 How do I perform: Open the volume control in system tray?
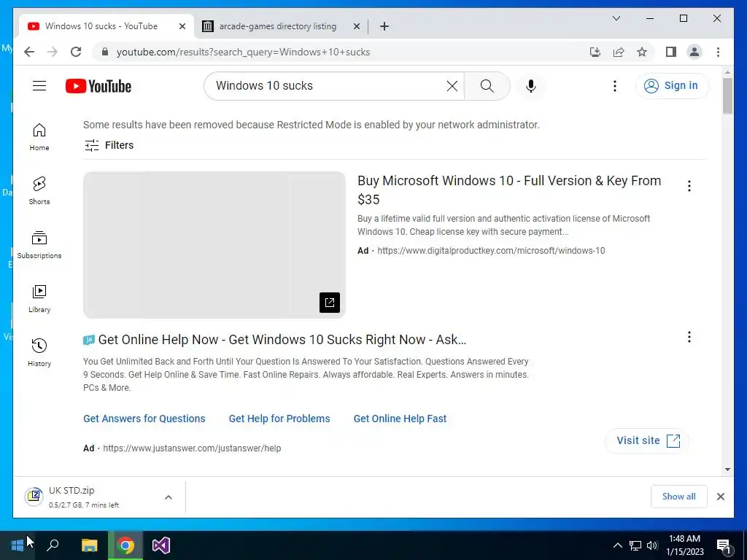click(652, 545)
